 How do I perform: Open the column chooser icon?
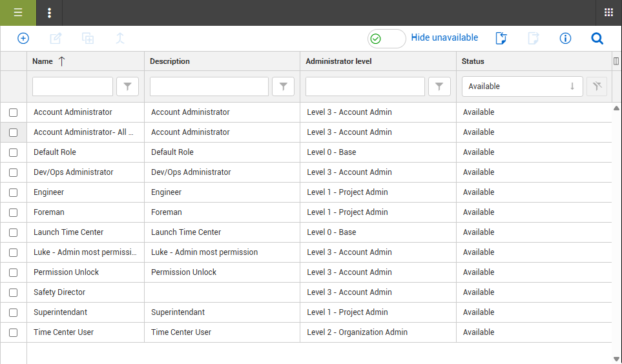click(616, 61)
